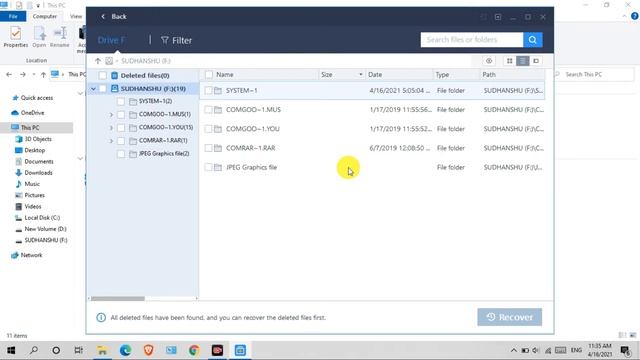Click the horizontal scrollbar under the tree
The height and width of the screenshot is (360, 640).
tap(118, 298)
